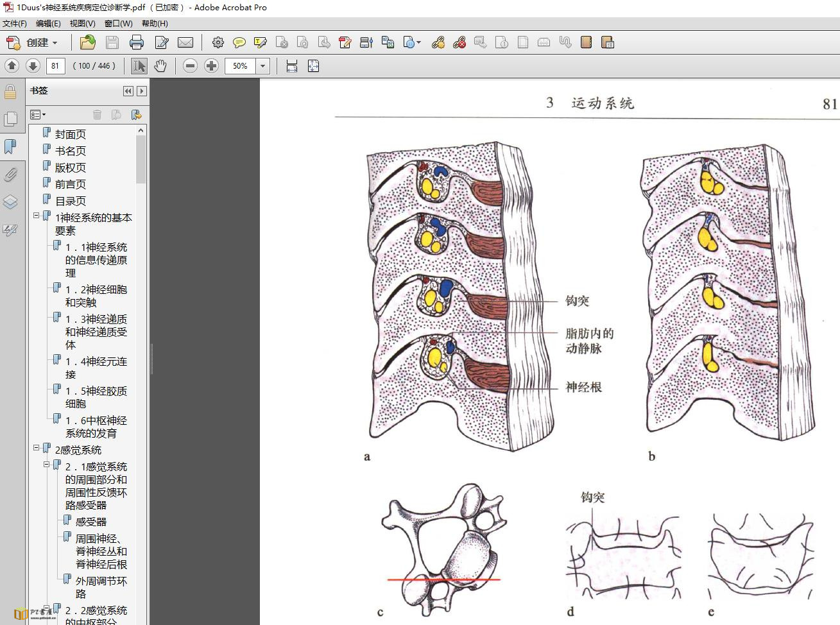Toggle Fit Width scrolling mode icon
The height and width of the screenshot is (625, 840).
click(292, 65)
